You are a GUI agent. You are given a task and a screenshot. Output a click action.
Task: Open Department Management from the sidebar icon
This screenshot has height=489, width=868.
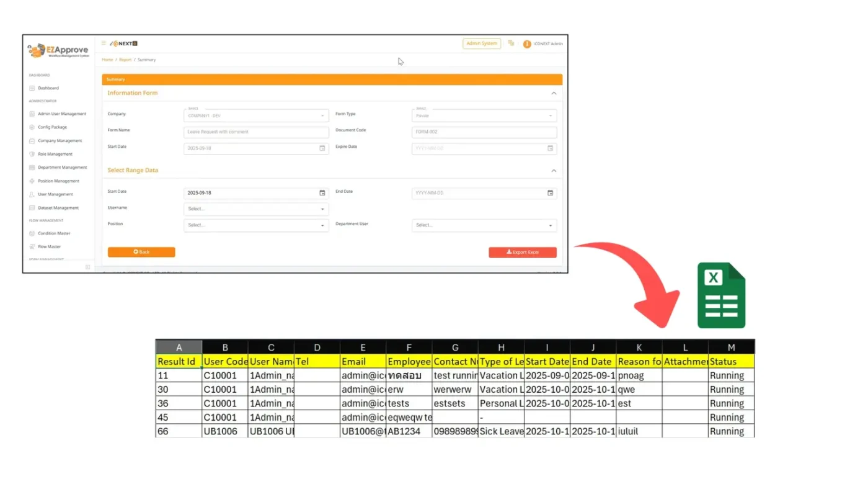point(32,168)
